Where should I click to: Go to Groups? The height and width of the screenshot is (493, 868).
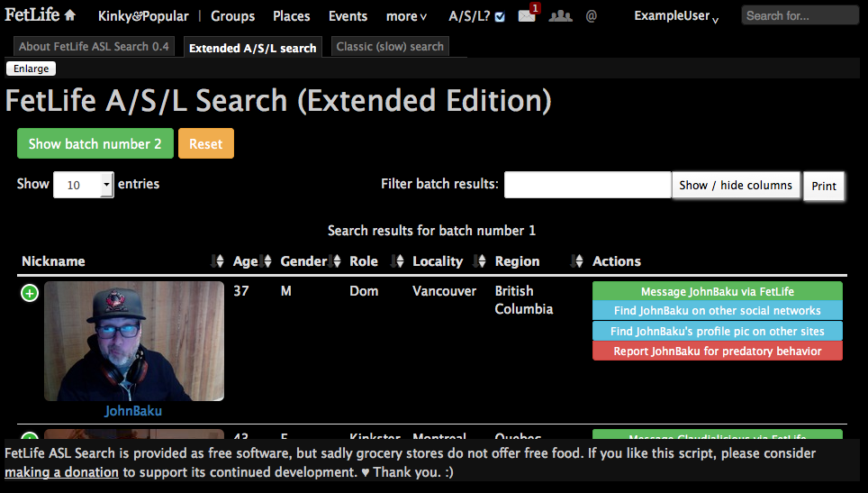(x=232, y=16)
